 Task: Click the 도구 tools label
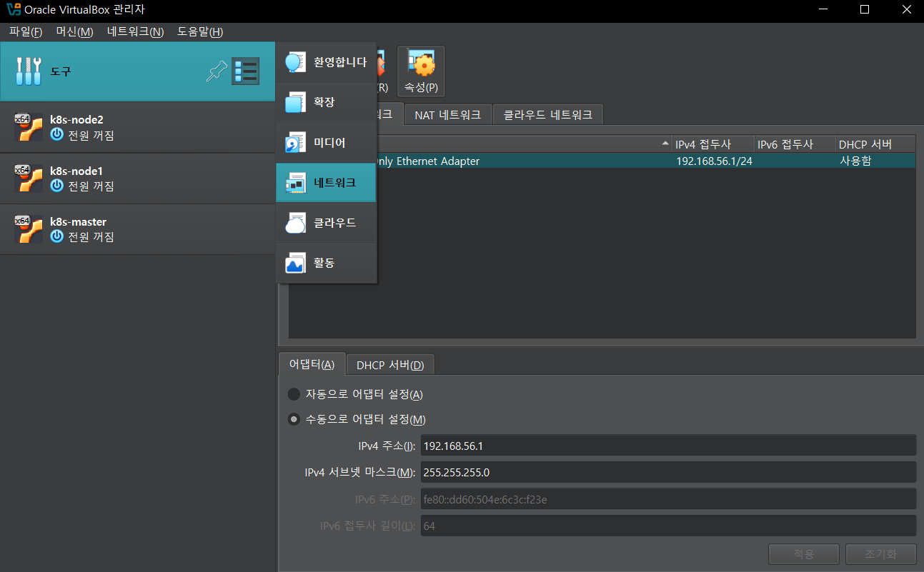pos(61,72)
